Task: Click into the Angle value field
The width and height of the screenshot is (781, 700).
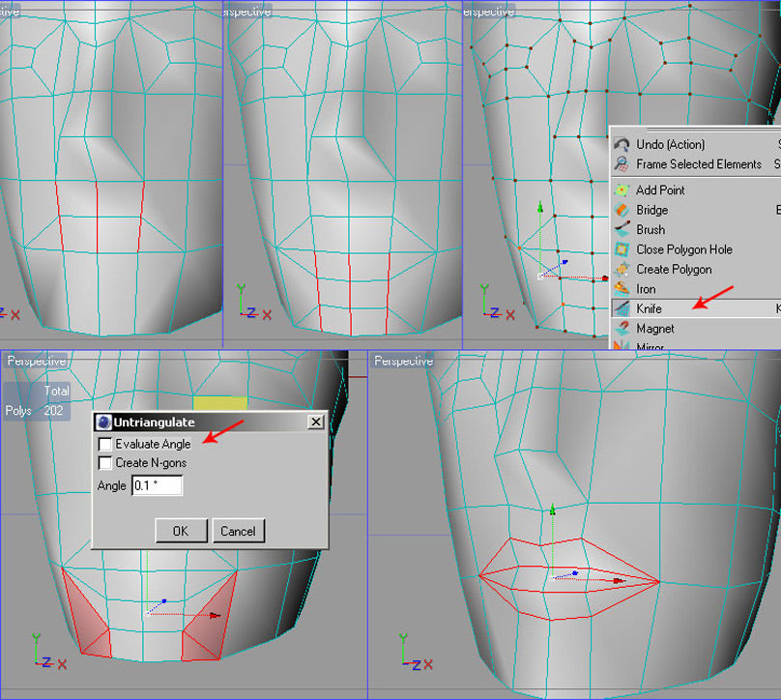Action: [157, 485]
